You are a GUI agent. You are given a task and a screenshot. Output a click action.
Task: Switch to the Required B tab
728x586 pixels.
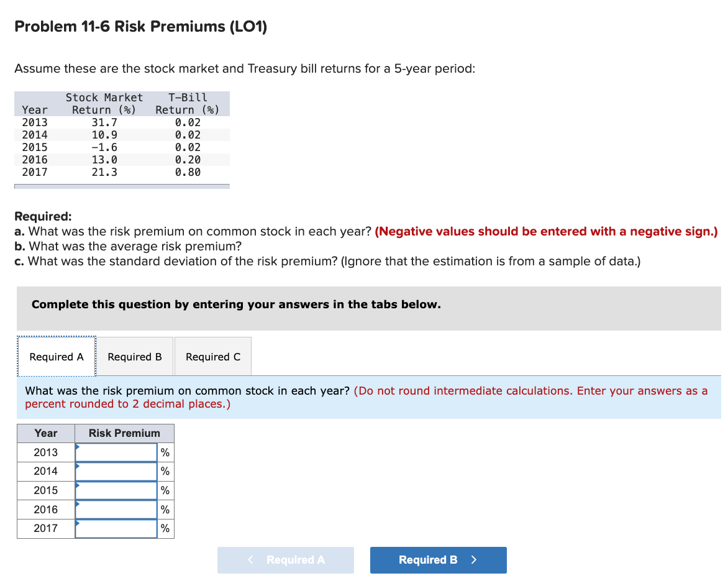coord(135,356)
